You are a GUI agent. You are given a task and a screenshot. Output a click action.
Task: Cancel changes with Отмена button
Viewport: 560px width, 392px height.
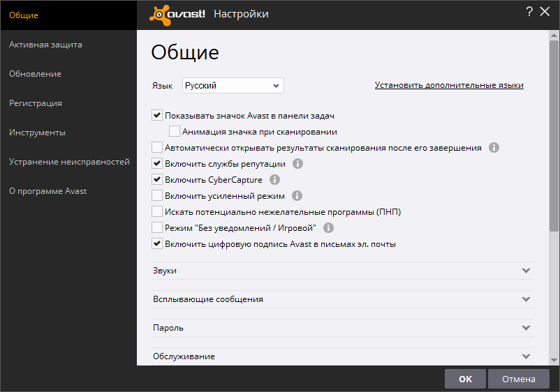click(519, 379)
